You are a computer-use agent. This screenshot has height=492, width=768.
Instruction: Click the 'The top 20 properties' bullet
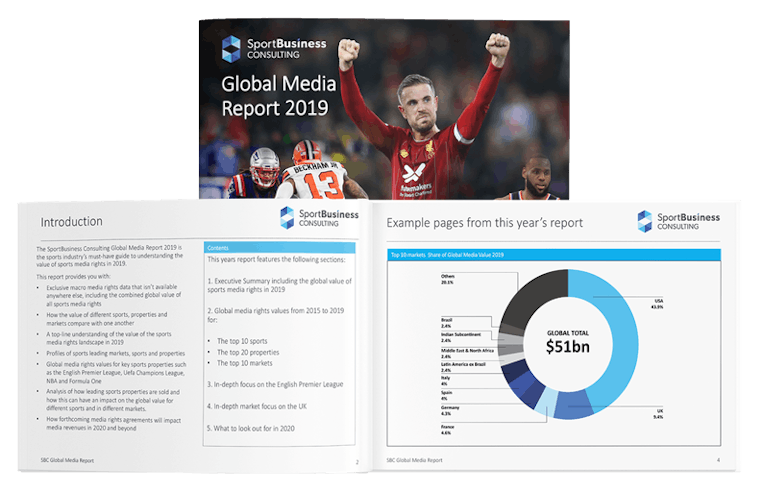(248, 352)
